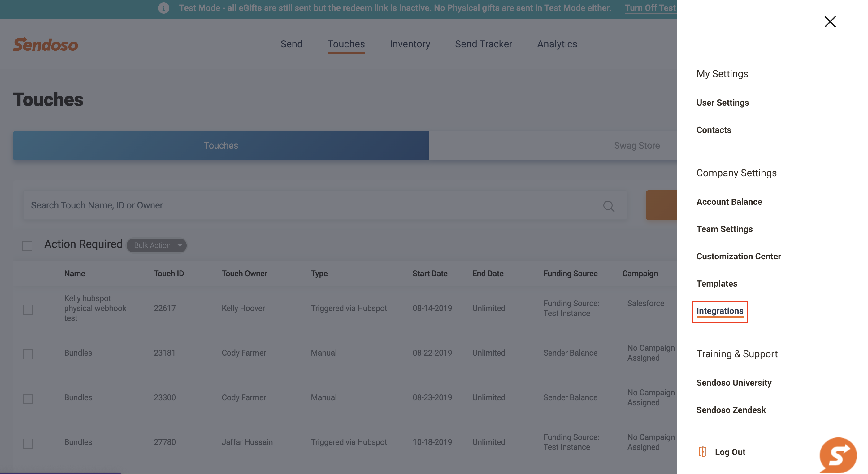Viewport: 868px width, 474px height.
Task: Open the Sendoso chat bubble icon
Action: [x=838, y=455]
